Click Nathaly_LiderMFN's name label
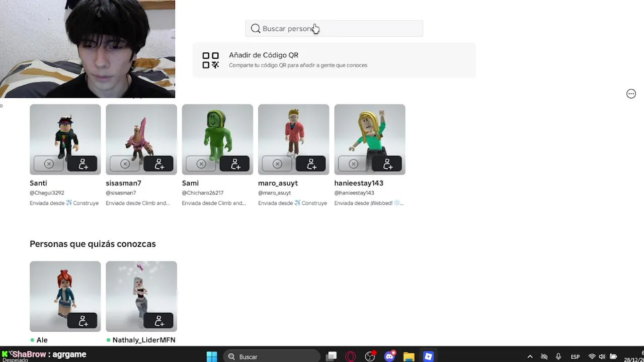The height and width of the screenshot is (362, 644). tap(144, 340)
